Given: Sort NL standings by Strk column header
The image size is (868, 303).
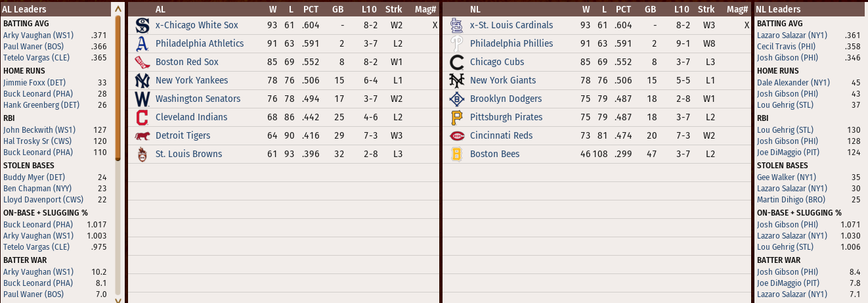Looking at the screenshot, I should pos(706,10).
